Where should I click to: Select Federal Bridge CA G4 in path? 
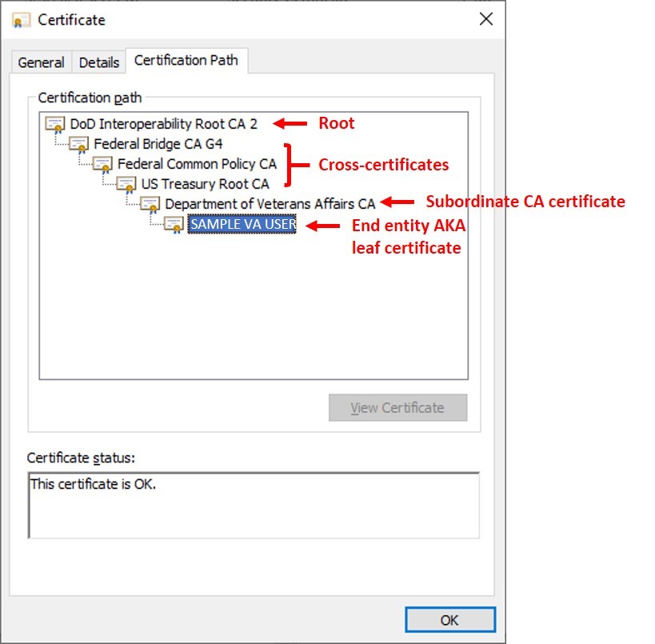[x=158, y=144]
